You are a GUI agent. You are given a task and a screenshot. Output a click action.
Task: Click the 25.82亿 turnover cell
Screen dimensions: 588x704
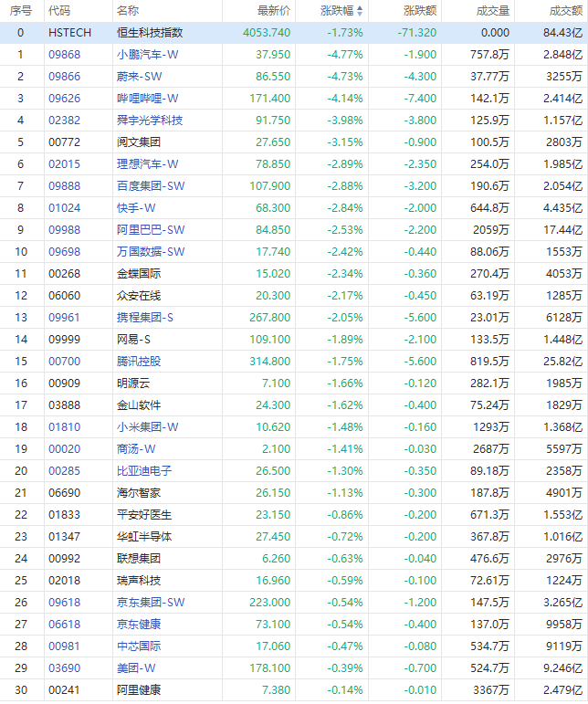(x=562, y=362)
